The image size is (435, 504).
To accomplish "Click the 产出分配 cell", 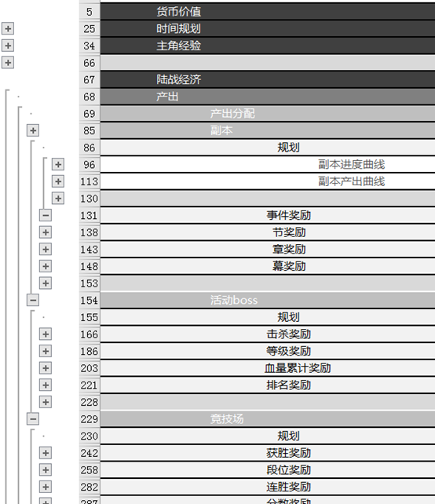I will (x=268, y=114).
